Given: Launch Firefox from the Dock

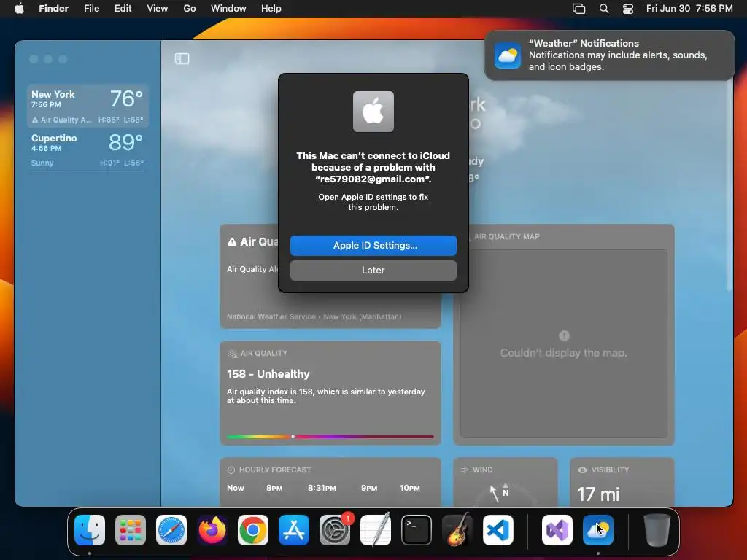Looking at the screenshot, I should click(x=212, y=530).
